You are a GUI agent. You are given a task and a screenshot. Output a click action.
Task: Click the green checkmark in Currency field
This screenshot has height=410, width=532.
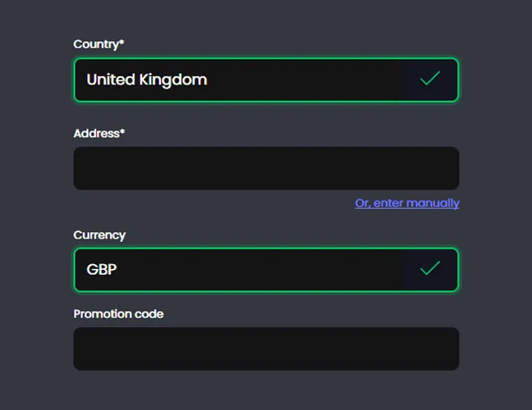point(429,269)
